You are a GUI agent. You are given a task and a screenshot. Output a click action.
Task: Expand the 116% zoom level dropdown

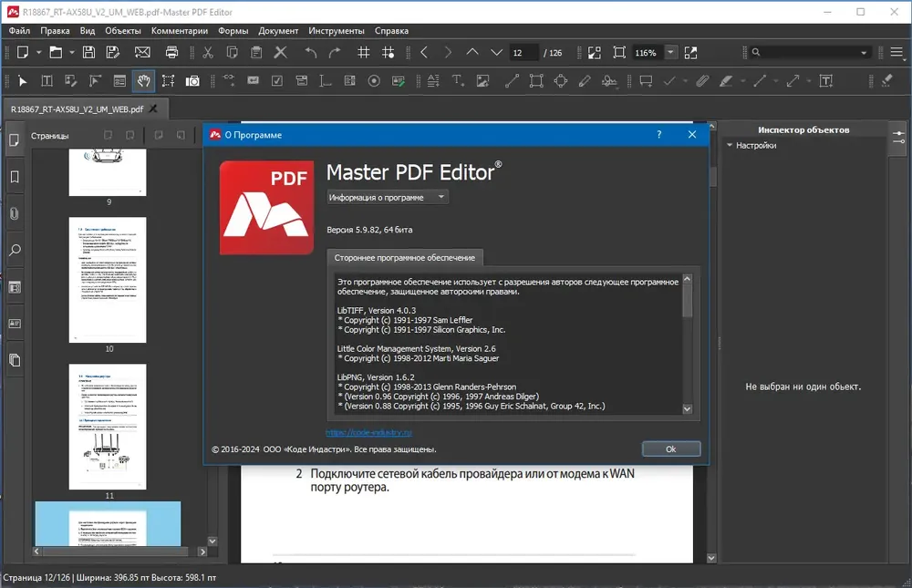[x=670, y=52]
